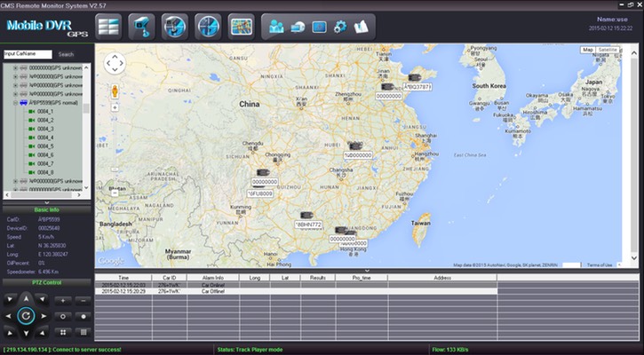
Task: Select camera channel 0084_5
Action: point(45,146)
